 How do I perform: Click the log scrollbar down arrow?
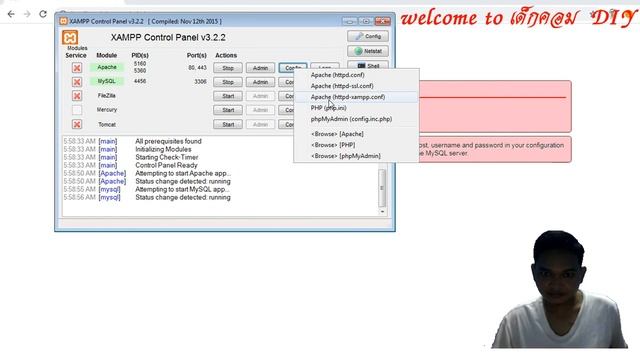click(382, 211)
